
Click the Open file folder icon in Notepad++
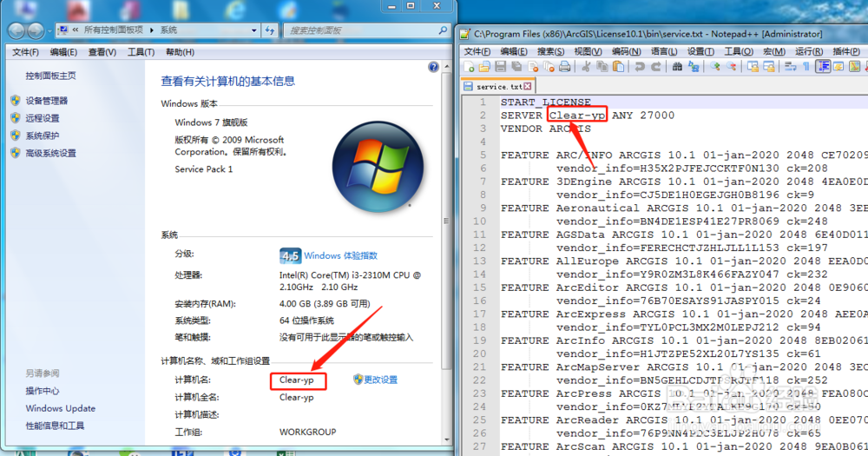click(484, 67)
